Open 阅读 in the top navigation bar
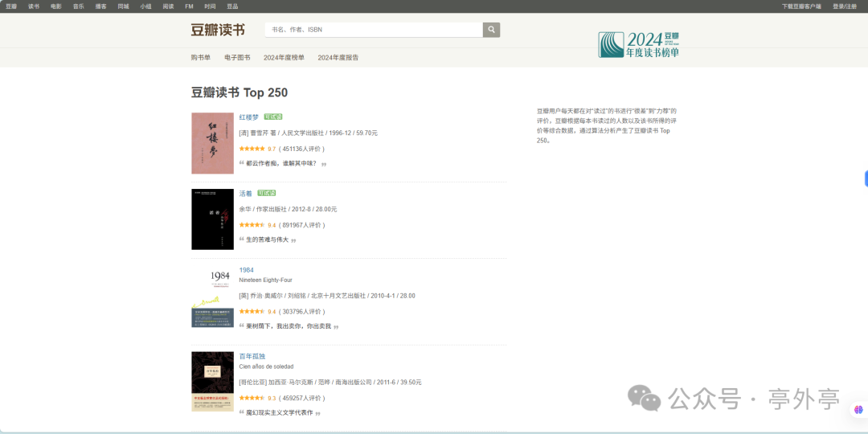 [168, 6]
